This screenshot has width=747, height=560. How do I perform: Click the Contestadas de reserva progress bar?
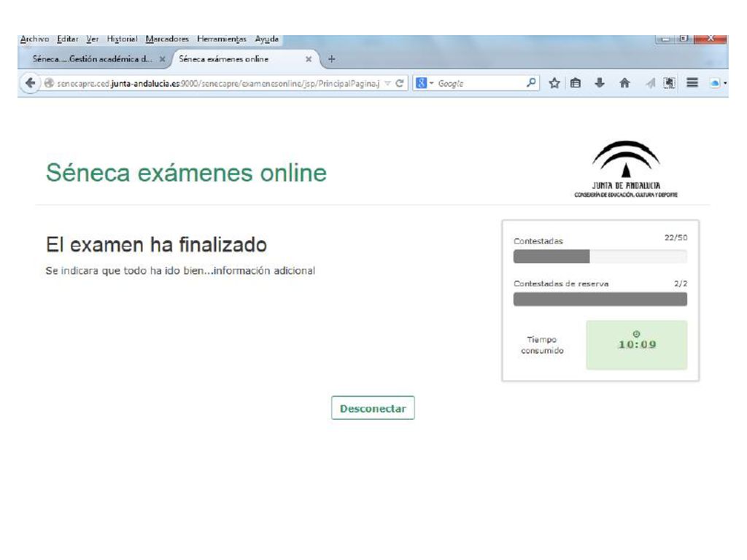pos(600,299)
